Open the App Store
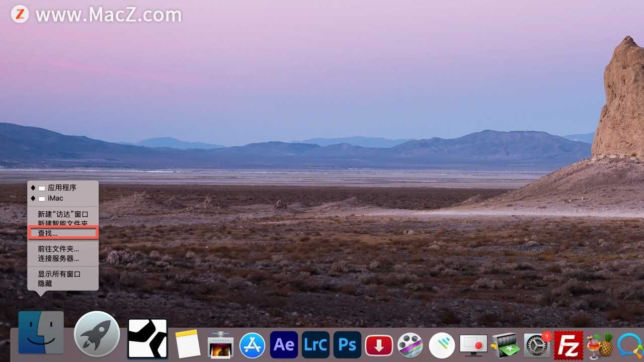 point(252,345)
